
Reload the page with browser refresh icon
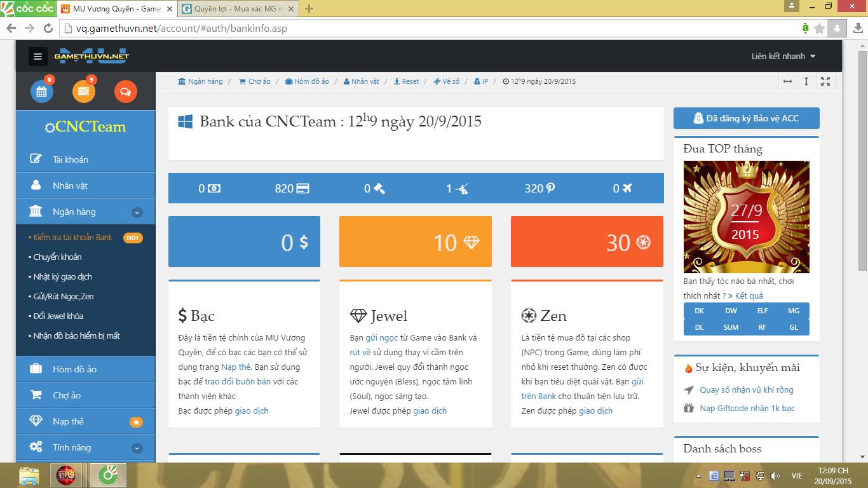(x=48, y=29)
